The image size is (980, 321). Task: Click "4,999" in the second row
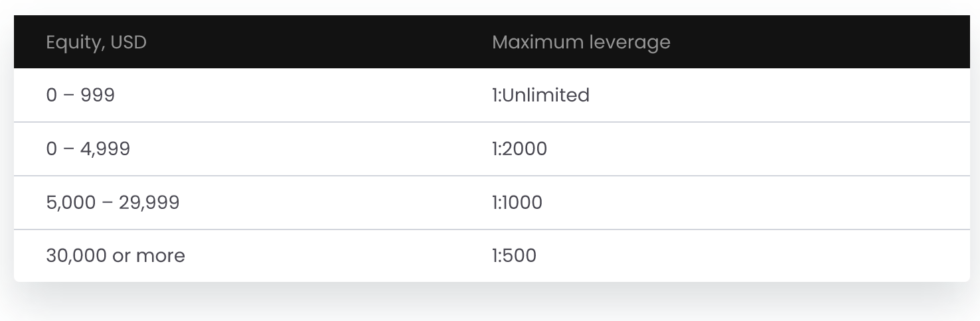tap(106, 149)
